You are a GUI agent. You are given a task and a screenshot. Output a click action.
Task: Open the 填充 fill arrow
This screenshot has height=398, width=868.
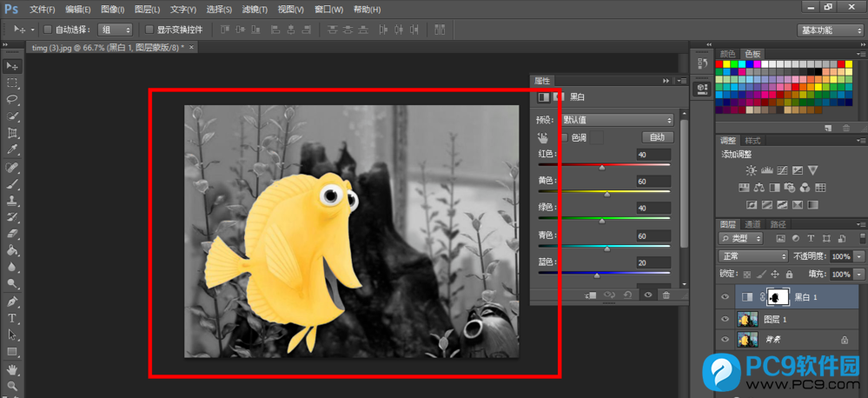coord(859,274)
